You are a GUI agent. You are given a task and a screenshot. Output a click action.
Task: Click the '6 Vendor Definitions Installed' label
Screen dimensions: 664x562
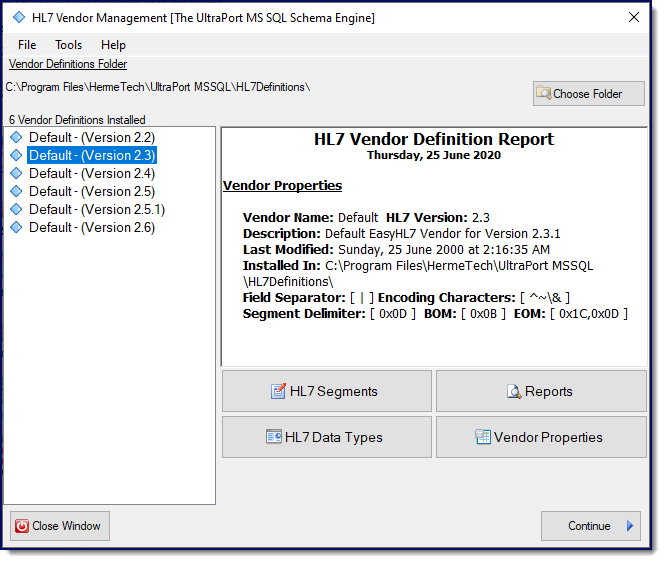click(x=77, y=120)
